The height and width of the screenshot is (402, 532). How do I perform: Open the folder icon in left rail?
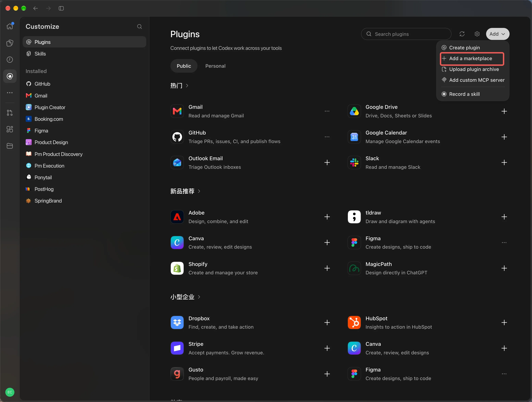tap(10, 146)
